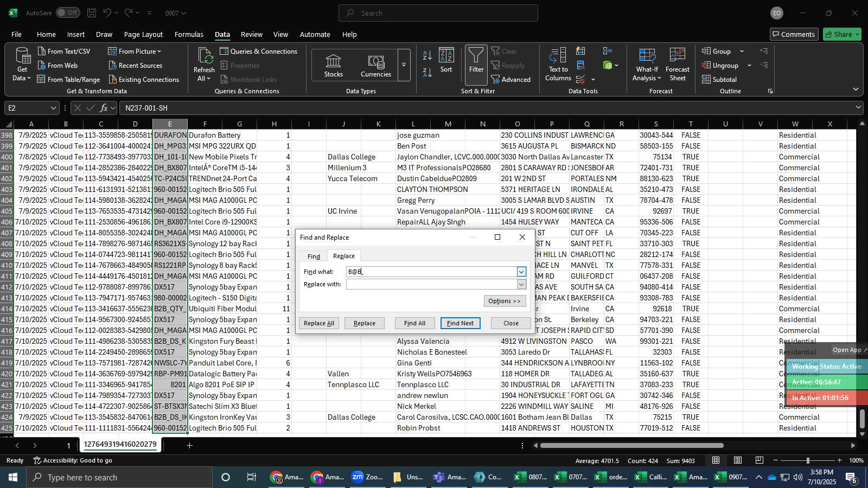Open What-If Analysis dropdown
This screenshot has width=868, height=488.
tap(647, 65)
